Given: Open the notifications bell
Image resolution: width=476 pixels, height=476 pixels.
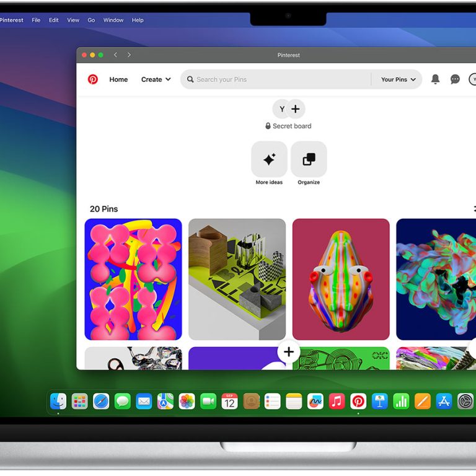Looking at the screenshot, I should (435, 79).
